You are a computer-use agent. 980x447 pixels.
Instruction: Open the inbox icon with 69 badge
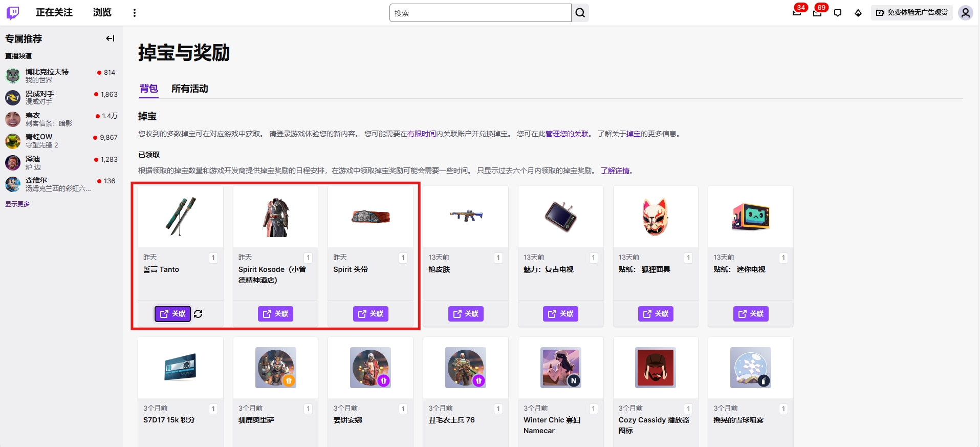tap(817, 13)
